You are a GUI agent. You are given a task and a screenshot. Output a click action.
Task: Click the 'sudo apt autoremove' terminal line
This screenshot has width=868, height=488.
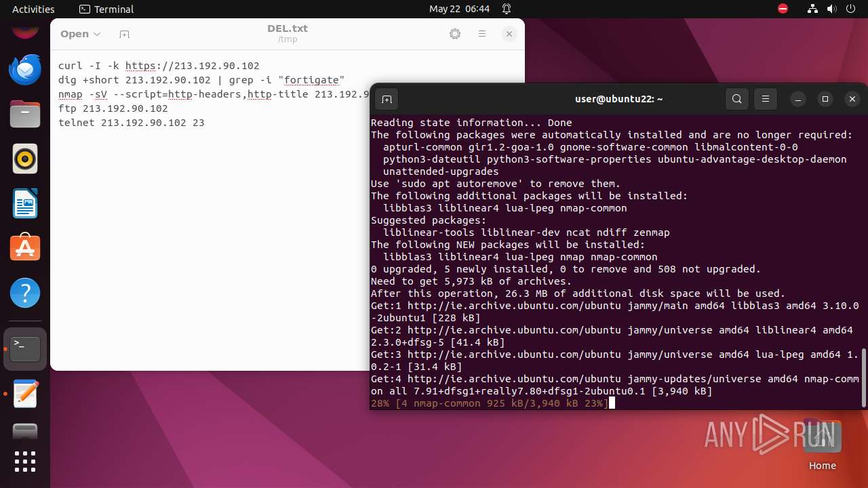click(x=496, y=184)
